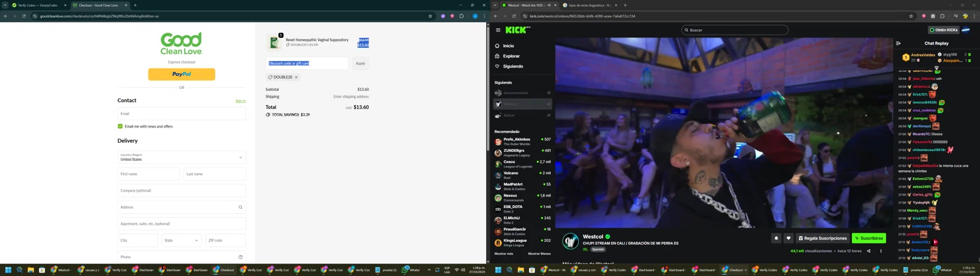Click the share icon below the video
980x276 pixels.
tap(868, 251)
